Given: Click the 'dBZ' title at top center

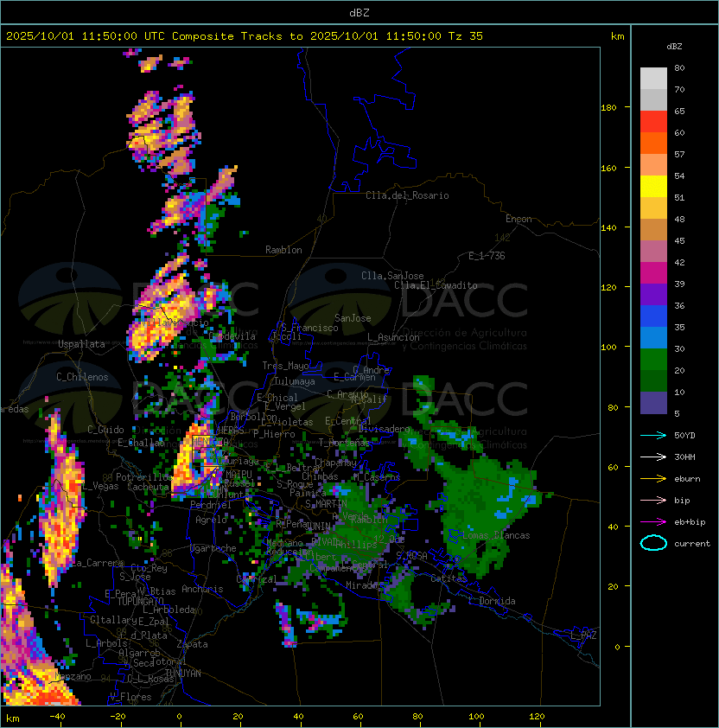Looking at the screenshot, I should pyautogui.click(x=359, y=13).
